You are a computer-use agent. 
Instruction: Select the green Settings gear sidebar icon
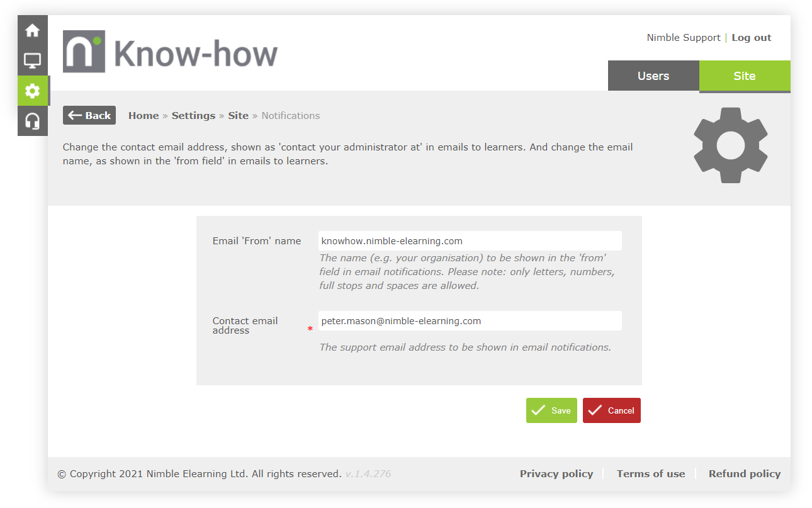(x=32, y=91)
